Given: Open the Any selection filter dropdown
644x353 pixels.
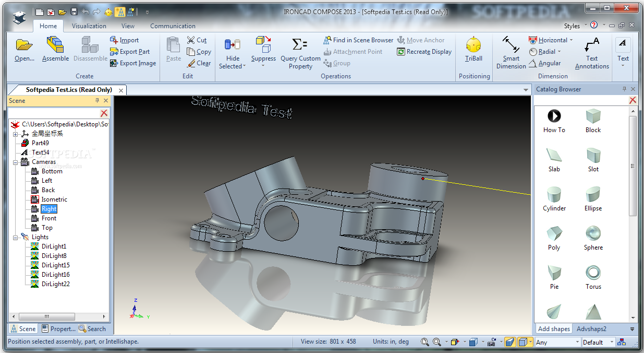Looking at the screenshot, I should pyautogui.click(x=577, y=342).
